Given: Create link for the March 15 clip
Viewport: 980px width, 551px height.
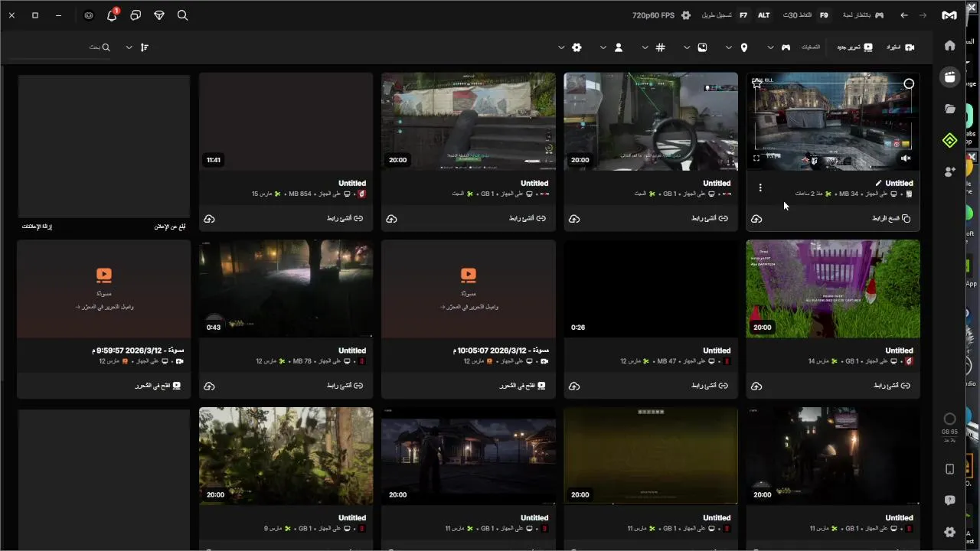Looking at the screenshot, I should pyautogui.click(x=345, y=219).
